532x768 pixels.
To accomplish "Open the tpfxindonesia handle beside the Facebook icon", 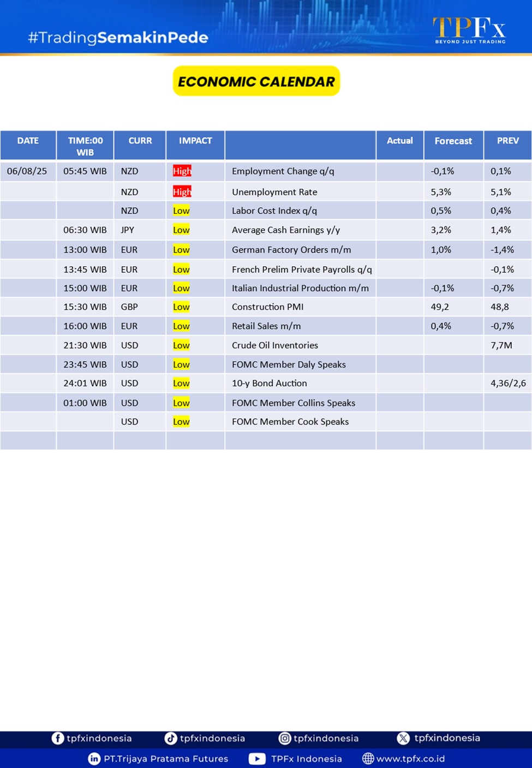I will point(99,738).
